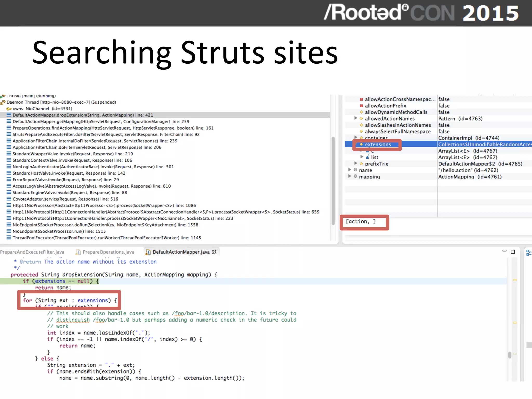Click the Daemon Thread suspended icon
Viewport: 532px width, 399px height.
point(3,102)
